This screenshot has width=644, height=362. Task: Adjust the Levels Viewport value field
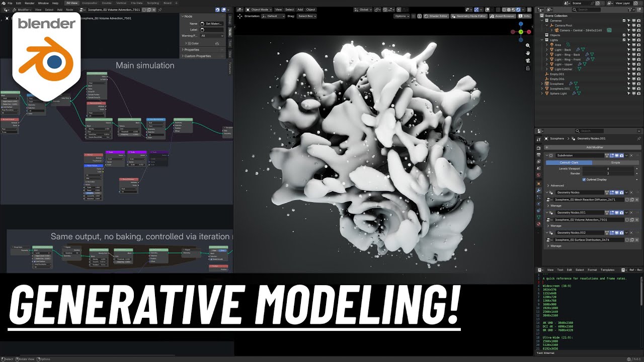[608, 168]
